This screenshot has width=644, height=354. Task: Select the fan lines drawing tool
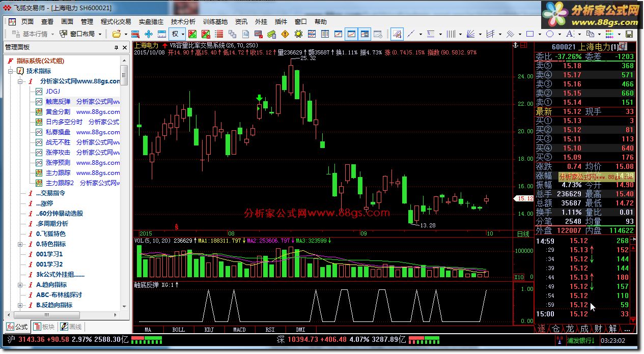coord(470,34)
